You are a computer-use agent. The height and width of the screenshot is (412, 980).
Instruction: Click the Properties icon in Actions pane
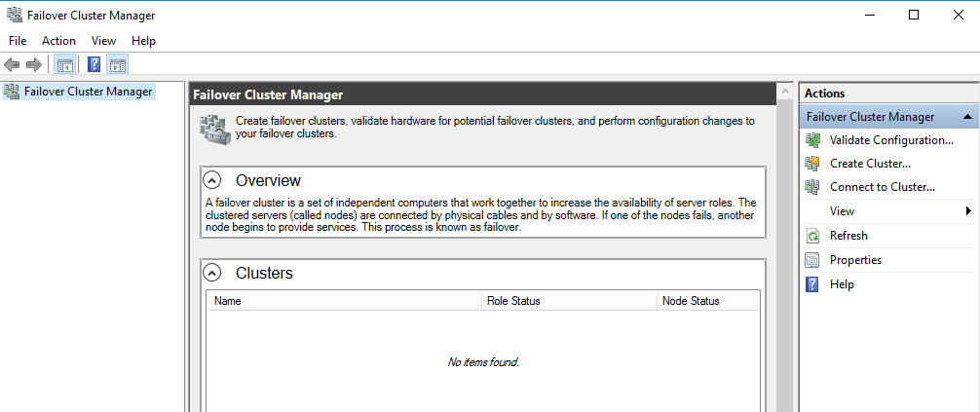[812, 260]
